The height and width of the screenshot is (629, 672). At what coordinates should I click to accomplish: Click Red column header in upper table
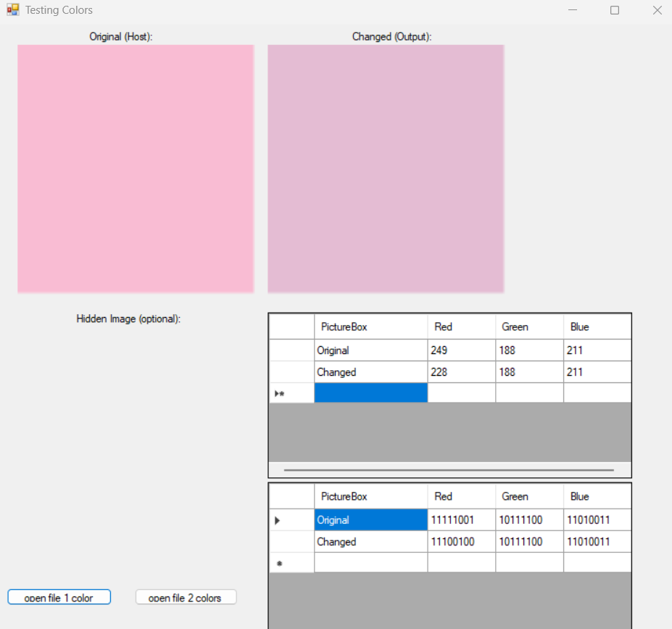(461, 326)
